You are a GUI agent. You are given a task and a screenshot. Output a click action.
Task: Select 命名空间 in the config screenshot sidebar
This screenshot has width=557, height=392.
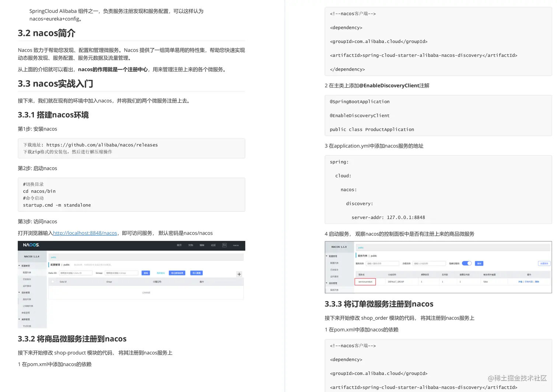tap(26, 313)
